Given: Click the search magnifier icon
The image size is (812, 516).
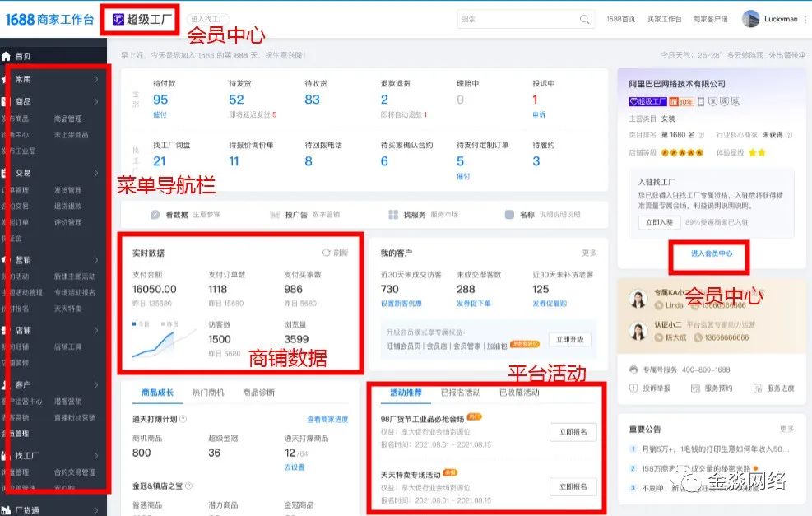Looking at the screenshot, I should point(584,19).
